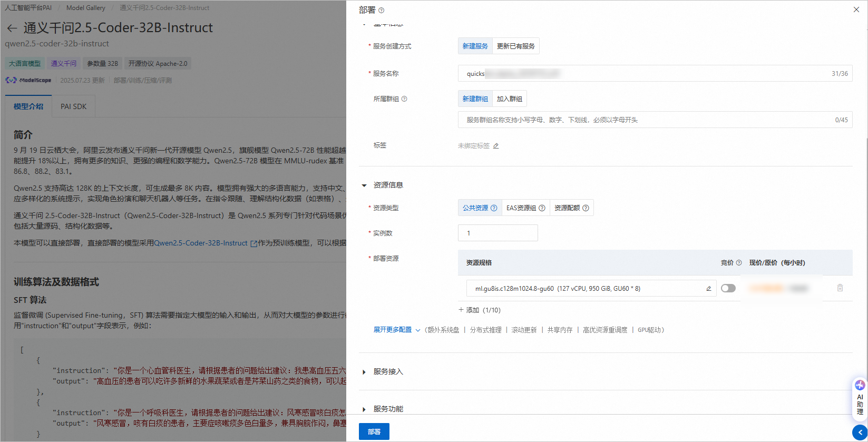Click the 未绑定标签 text
The width and height of the screenshot is (868, 442).
(x=474, y=146)
